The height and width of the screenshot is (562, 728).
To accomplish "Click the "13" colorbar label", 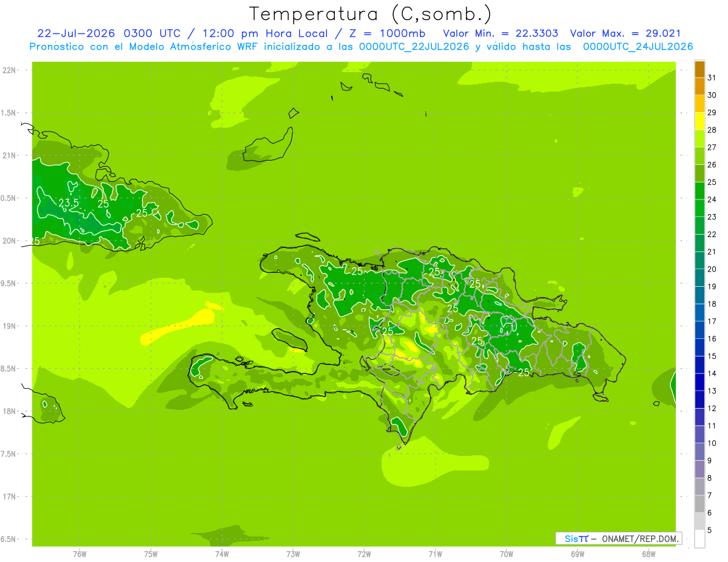I will pyautogui.click(x=712, y=391).
